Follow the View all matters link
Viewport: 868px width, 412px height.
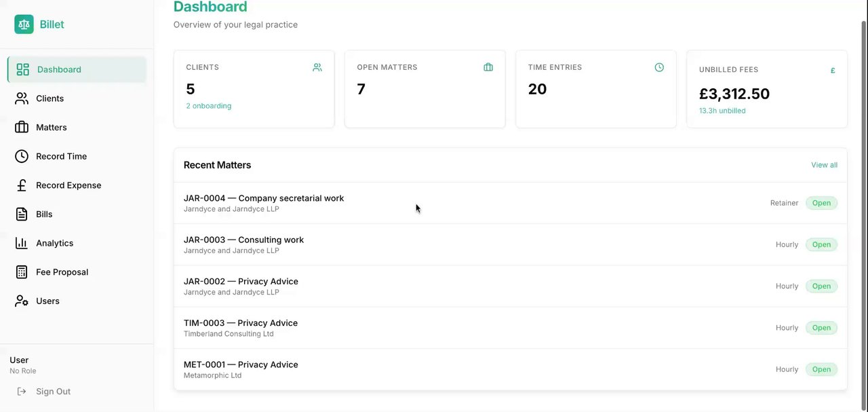(824, 165)
